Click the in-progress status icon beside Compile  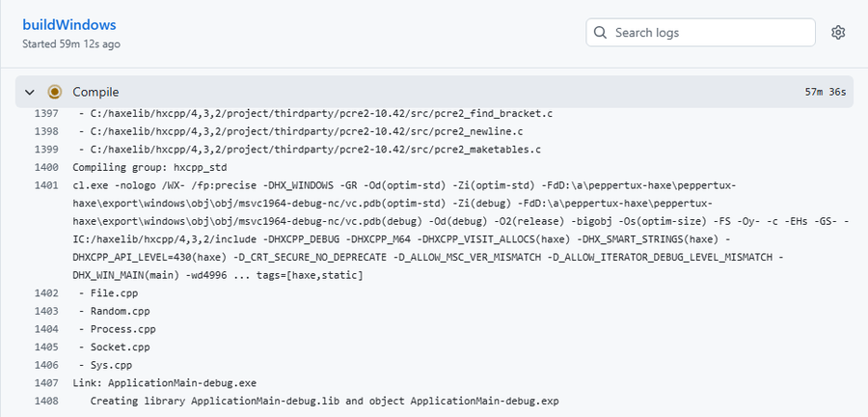click(x=54, y=92)
